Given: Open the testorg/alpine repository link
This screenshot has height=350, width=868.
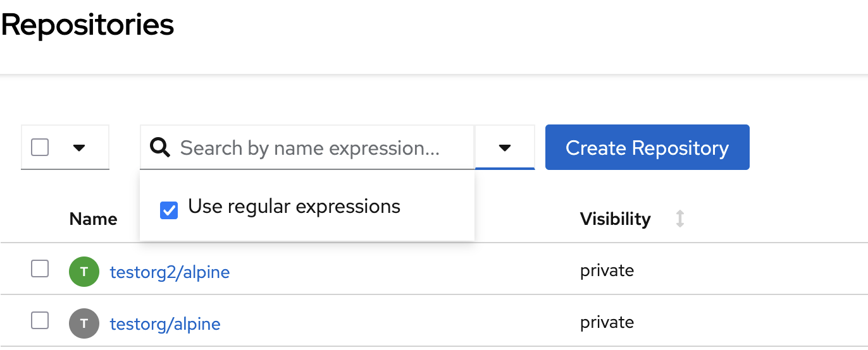Looking at the screenshot, I should [x=165, y=324].
